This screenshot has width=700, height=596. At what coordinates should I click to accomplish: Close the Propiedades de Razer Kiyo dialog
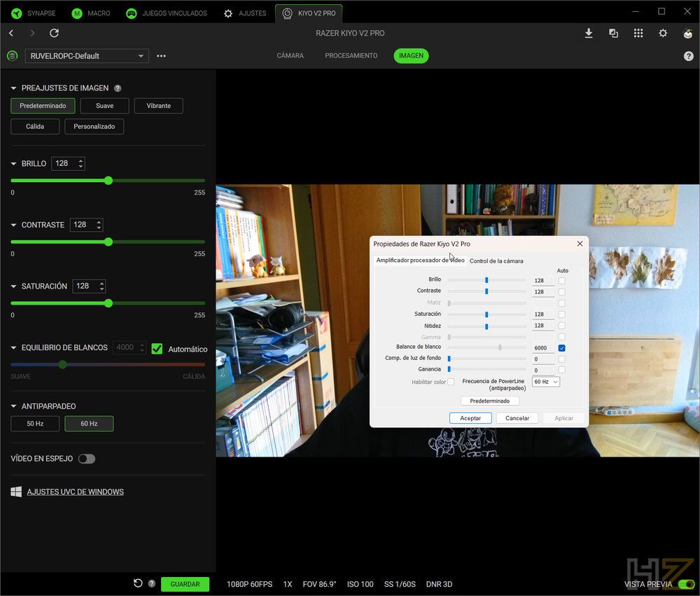click(580, 244)
